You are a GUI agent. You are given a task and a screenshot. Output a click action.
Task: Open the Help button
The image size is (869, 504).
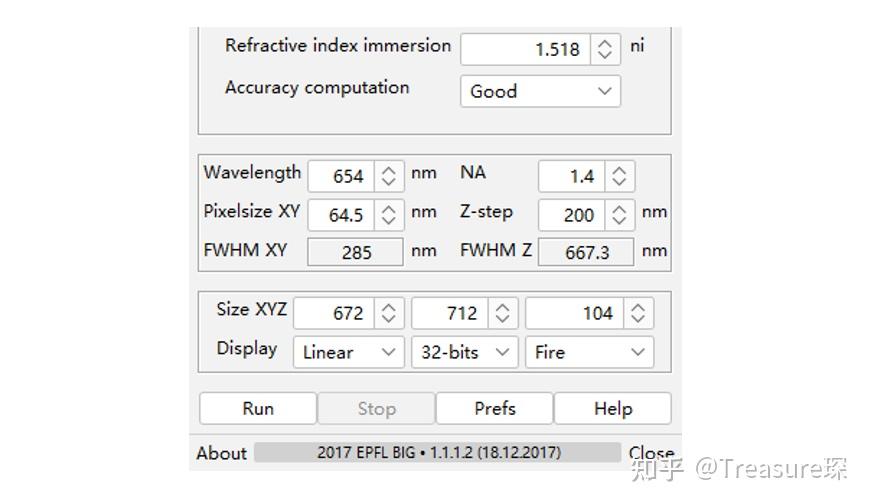[612, 408]
